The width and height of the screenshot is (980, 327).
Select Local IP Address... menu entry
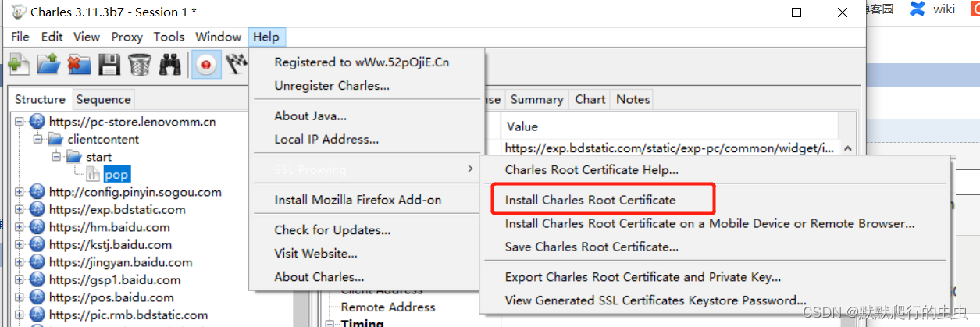pos(366,140)
